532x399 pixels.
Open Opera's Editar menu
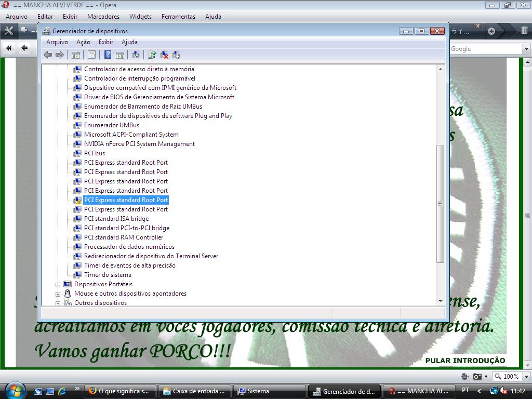point(45,17)
